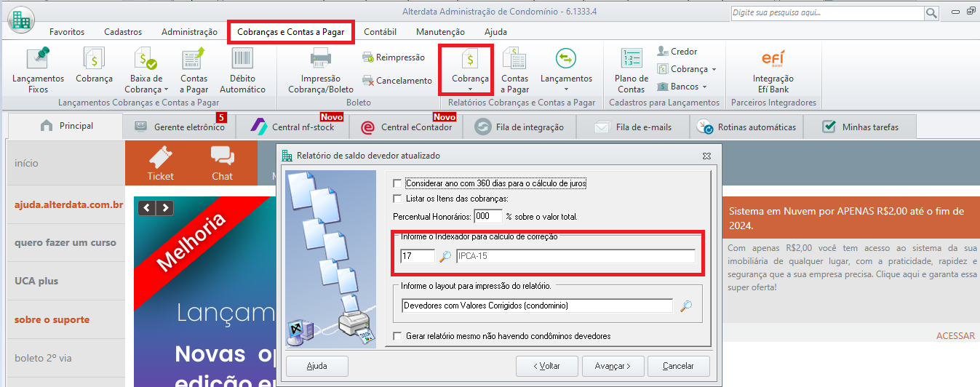Click the Alterdata application logo button
The image size is (980, 387).
point(21,20)
